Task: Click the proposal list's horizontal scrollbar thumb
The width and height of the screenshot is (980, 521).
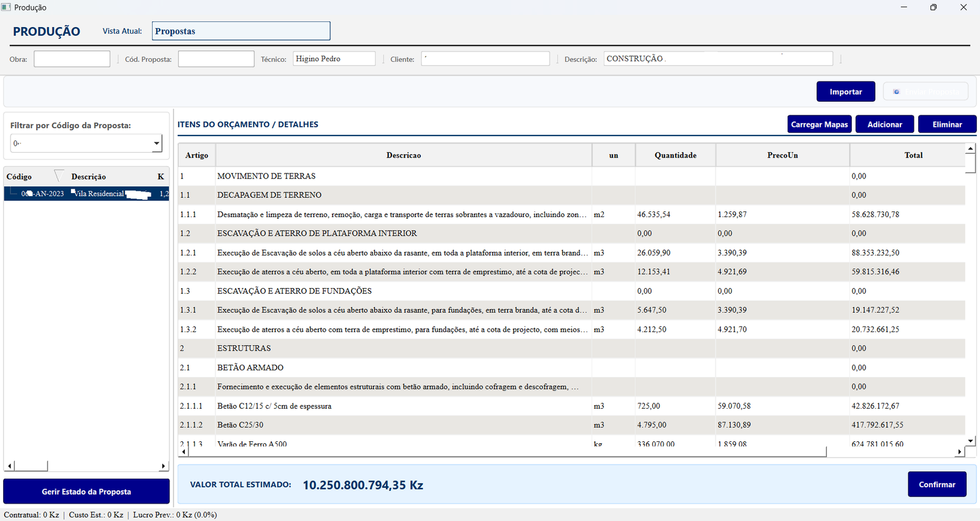Action: pyautogui.click(x=31, y=466)
